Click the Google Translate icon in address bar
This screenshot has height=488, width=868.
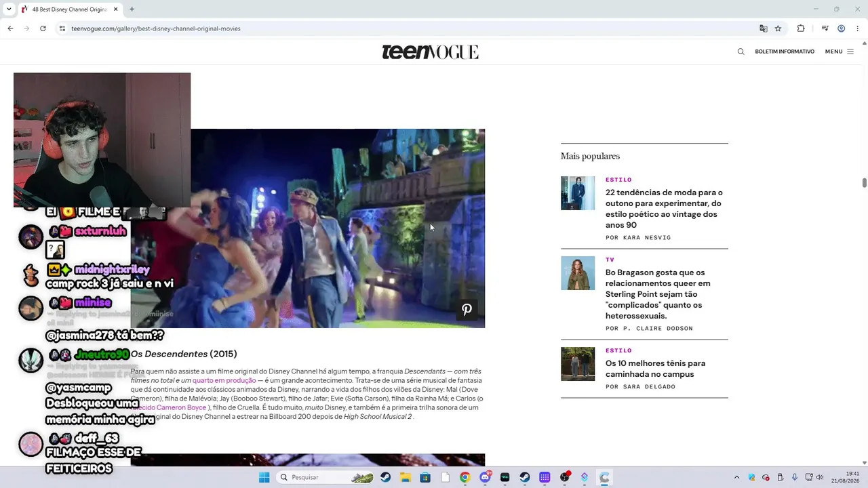pyautogui.click(x=764, y=28)
